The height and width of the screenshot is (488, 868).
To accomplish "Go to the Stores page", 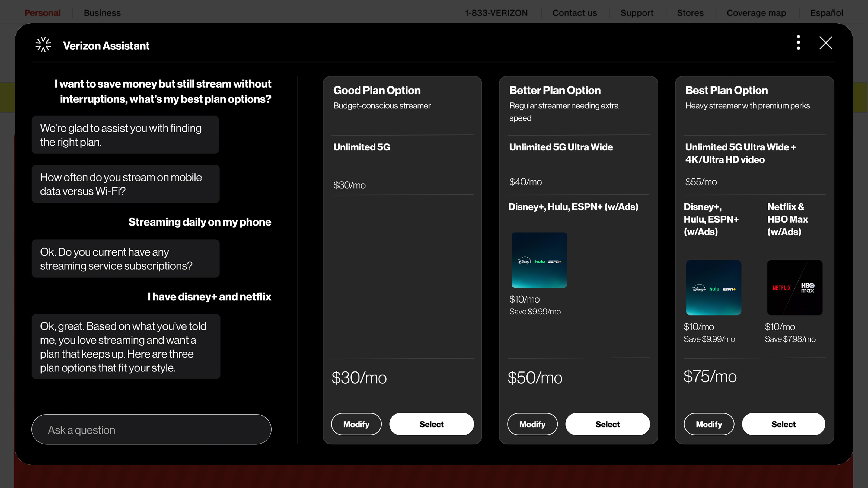I will (690, 13).
